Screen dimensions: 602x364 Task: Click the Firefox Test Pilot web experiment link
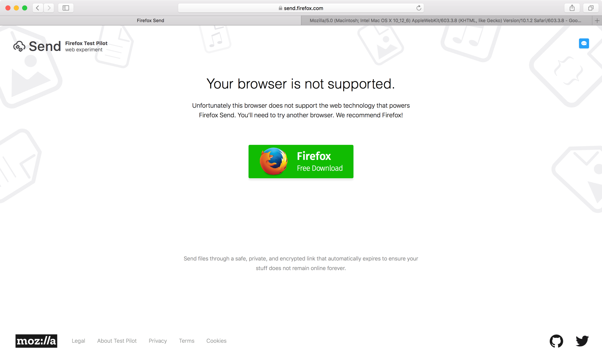point(86,46)
